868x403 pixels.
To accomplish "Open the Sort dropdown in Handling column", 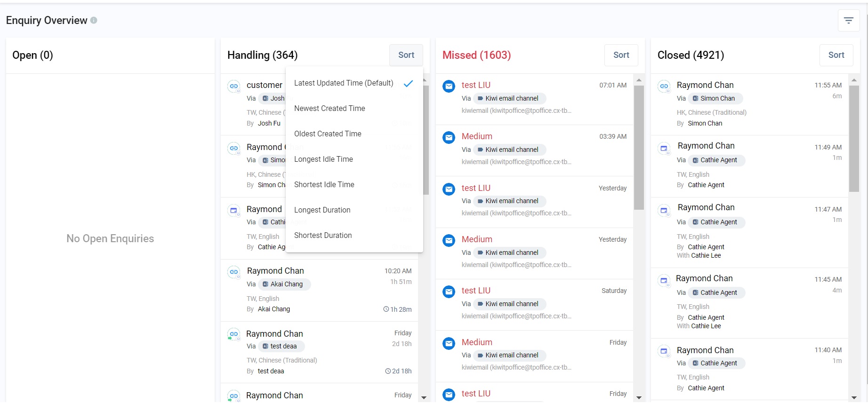I will point(406,55).
